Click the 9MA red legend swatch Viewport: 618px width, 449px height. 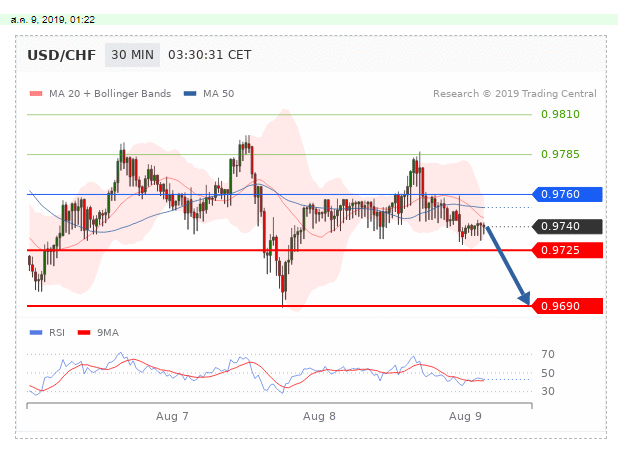(x=84, y=333)
